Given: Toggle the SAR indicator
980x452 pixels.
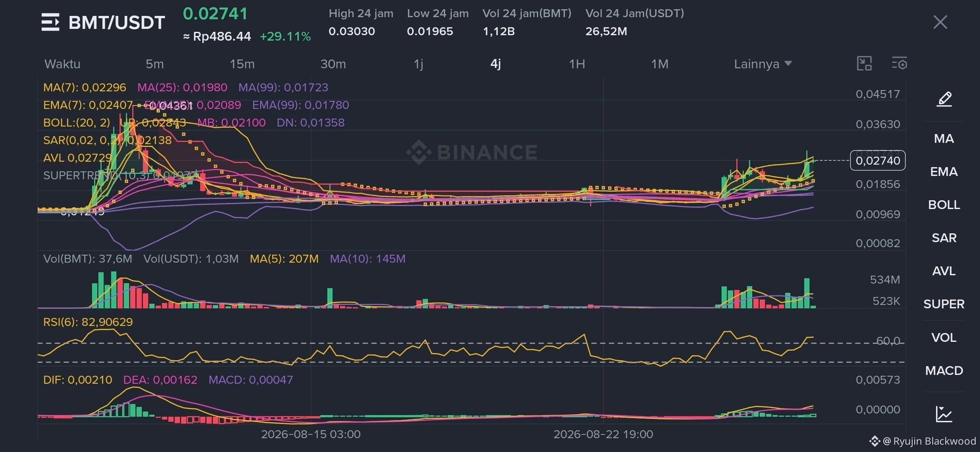Looking at the screenshot, I should tap(944, 238).
